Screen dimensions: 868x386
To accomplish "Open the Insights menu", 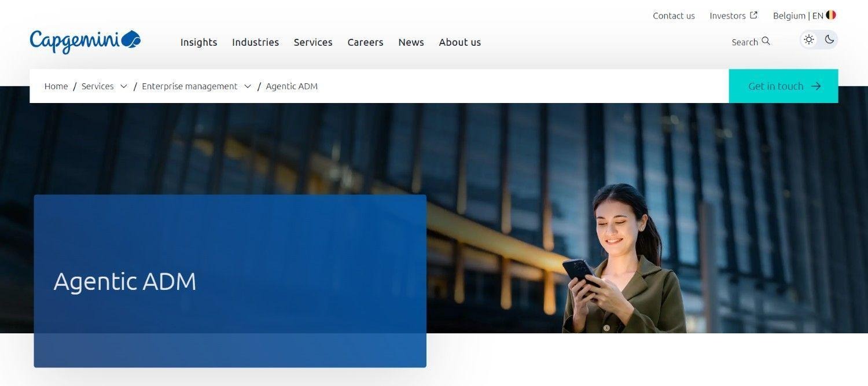I will click(198, 42).
